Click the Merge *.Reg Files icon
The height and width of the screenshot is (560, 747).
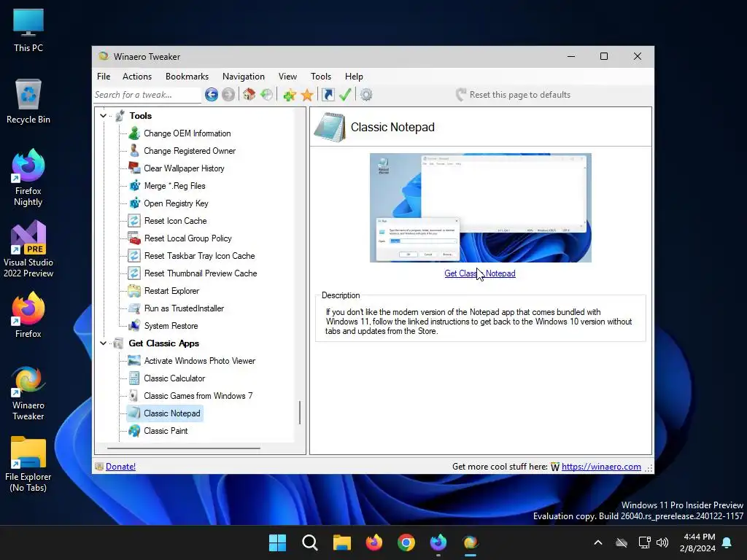pos(134,186)
